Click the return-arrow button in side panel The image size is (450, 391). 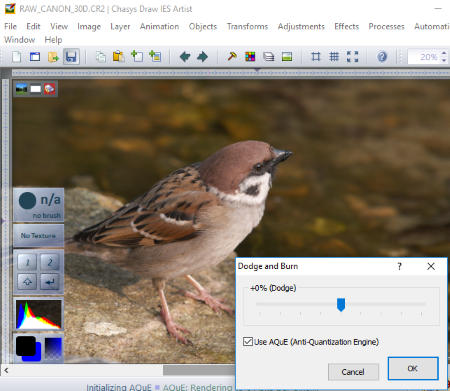tap(50, 282)
